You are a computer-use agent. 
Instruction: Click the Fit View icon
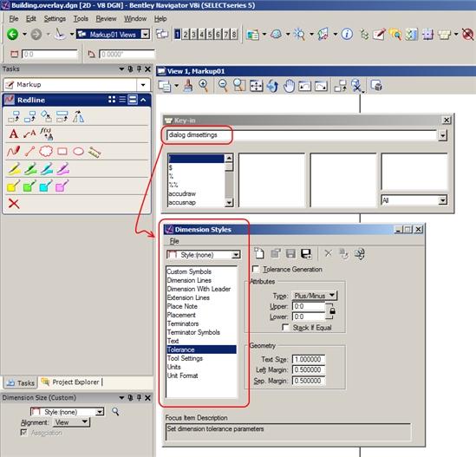(x=257, y=86)
